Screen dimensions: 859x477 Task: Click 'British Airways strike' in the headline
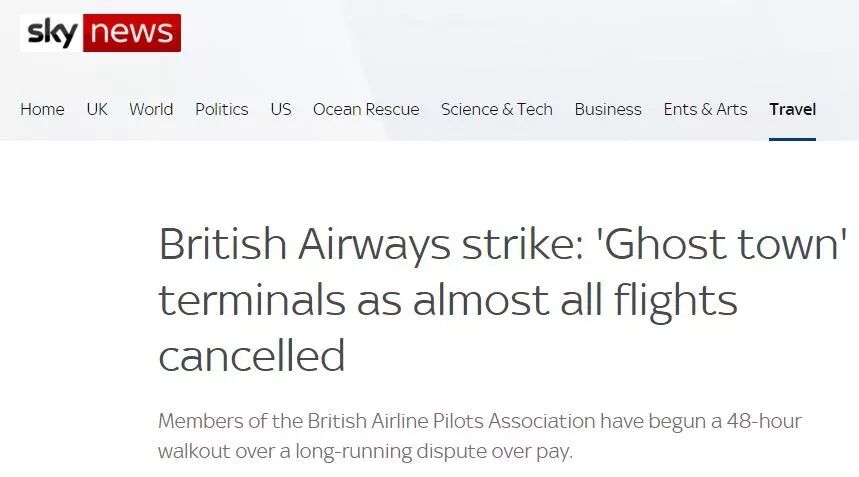point(365,245)
